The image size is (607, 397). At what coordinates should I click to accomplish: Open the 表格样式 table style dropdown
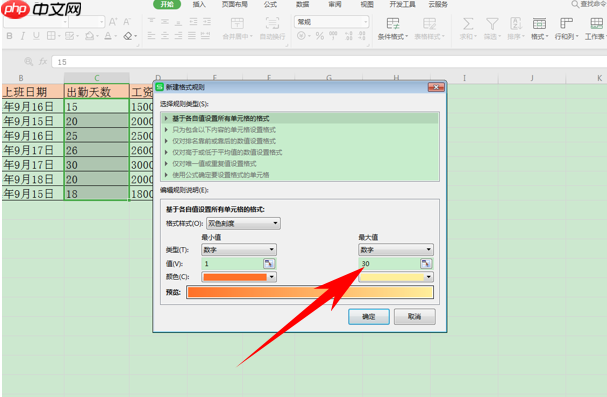tap(430, 37)
